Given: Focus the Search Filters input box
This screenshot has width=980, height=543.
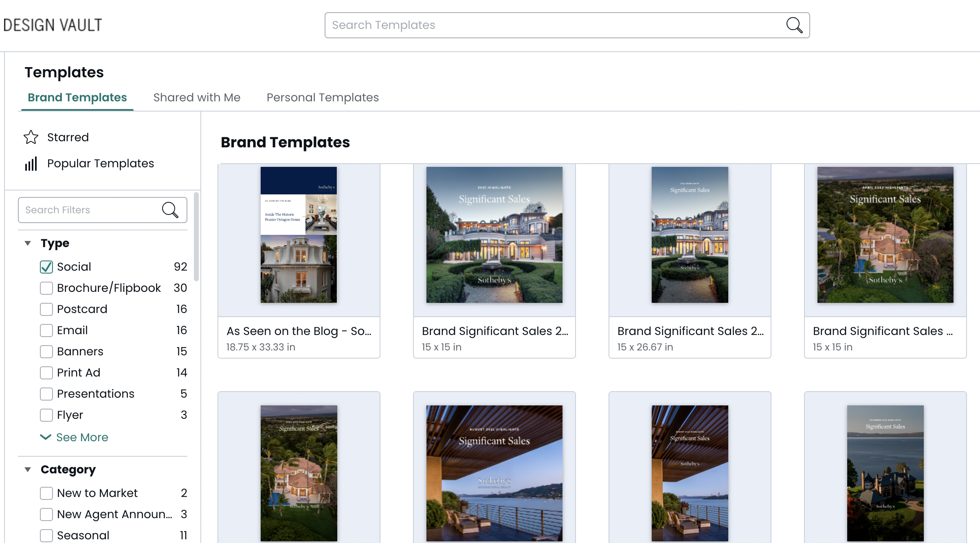Looking at the screenshot, I should 103,210.
